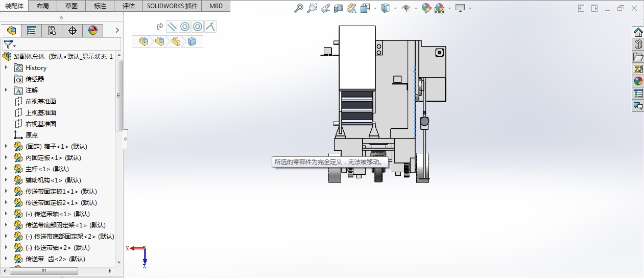
Task: Switch to the PropertyManager tab icon
Action: 32,31
